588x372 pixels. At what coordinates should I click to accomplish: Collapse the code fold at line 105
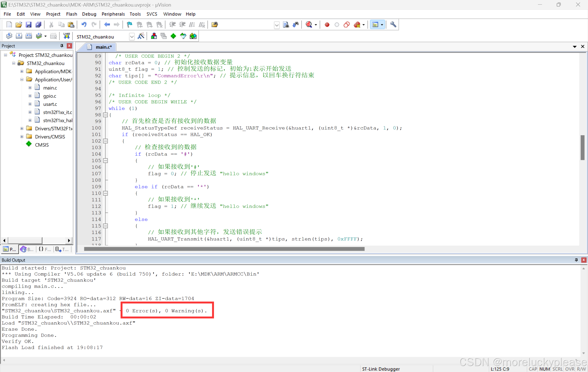106,160
